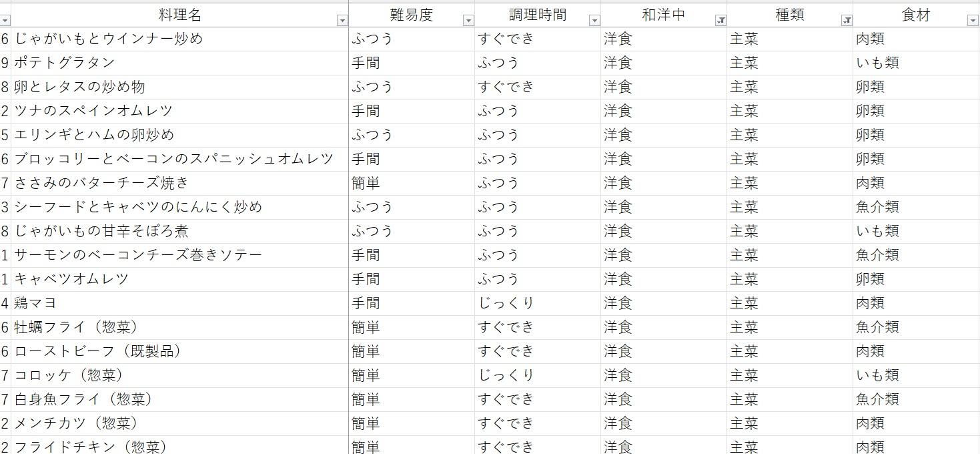
Task: Click 魚介類 in サーモンのベーコンチーズ巻きソテー row
Action: 877,255
